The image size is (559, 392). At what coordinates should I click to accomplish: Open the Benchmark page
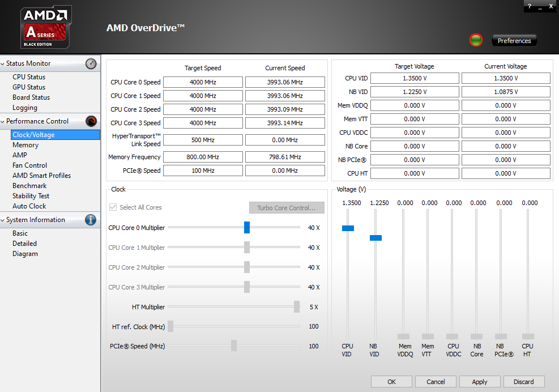(29, 186)
